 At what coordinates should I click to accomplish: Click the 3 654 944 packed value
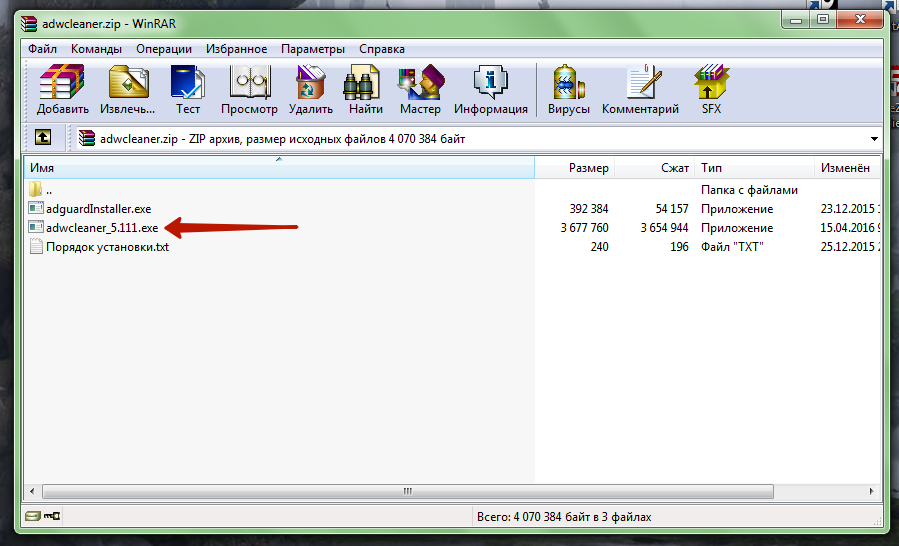pos(664,228)
